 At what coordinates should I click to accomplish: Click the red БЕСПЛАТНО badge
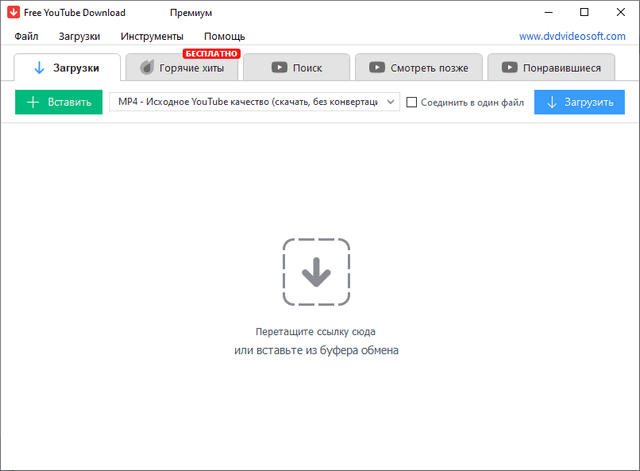211,52
